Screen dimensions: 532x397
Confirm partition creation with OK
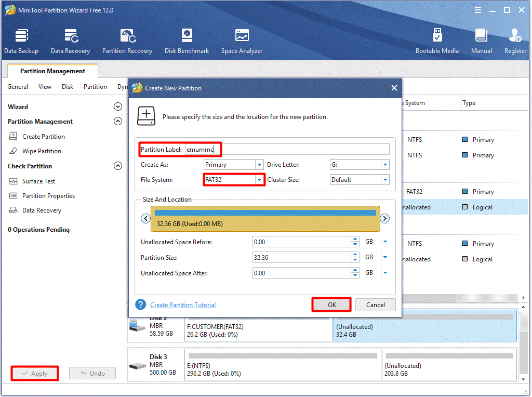331,305
